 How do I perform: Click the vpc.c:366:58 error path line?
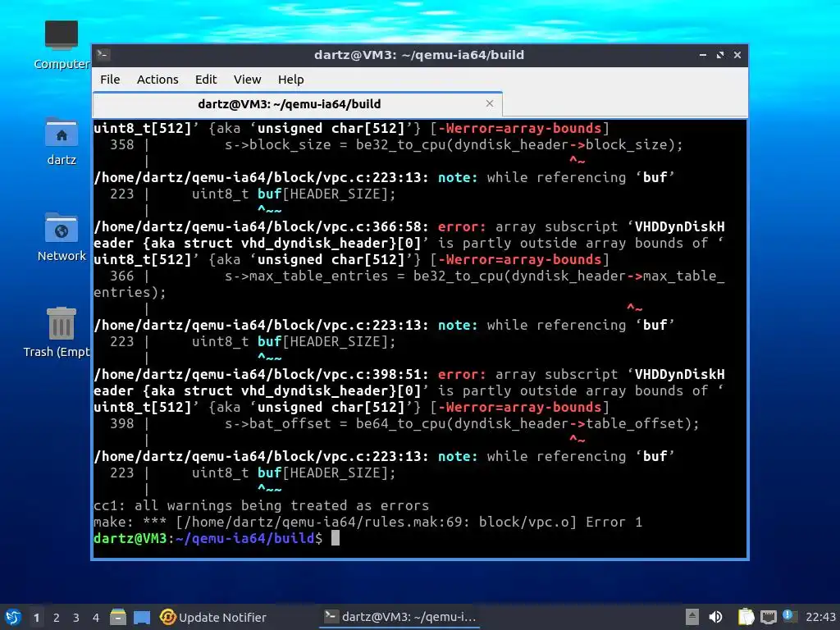(x=409, y=226)
